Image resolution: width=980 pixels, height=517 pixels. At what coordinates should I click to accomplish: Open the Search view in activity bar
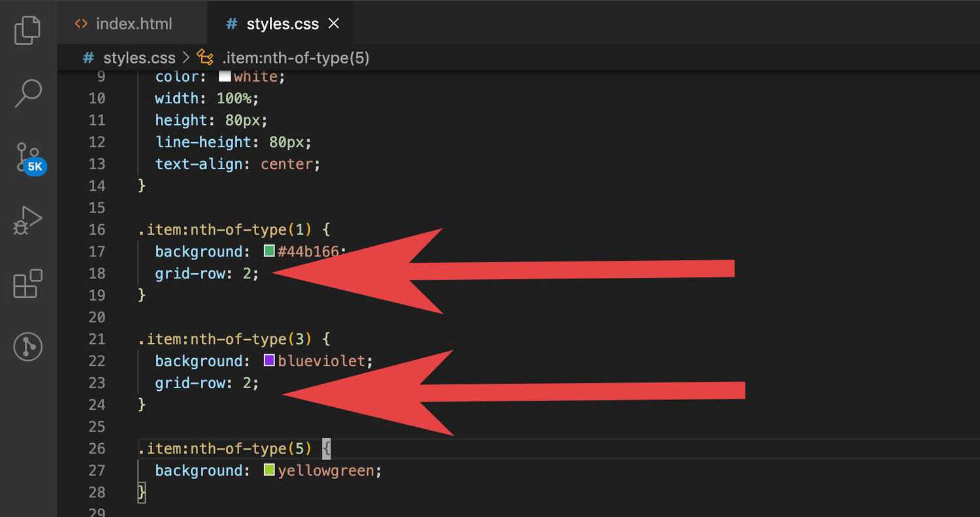(x=27, y=93)
